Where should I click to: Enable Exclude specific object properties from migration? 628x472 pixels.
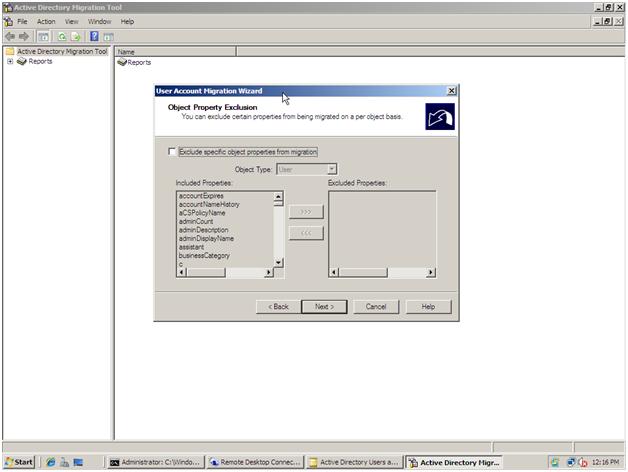(x=172, y=151)
